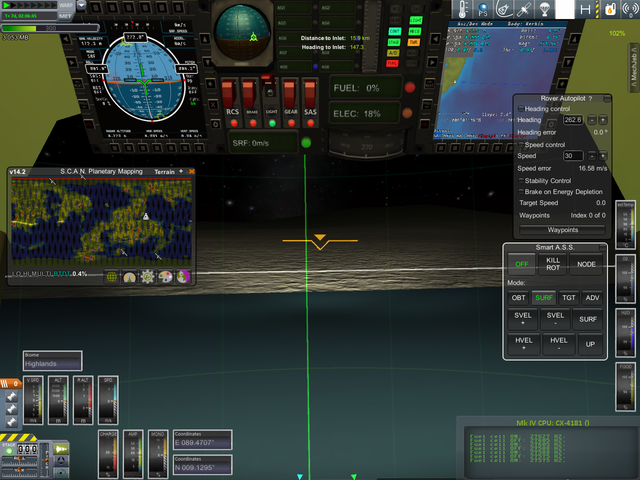This screenshot has height=480, width=640.
Task: Click OFF in Smart A.S.S.
Action: click(x=522, y=264)
